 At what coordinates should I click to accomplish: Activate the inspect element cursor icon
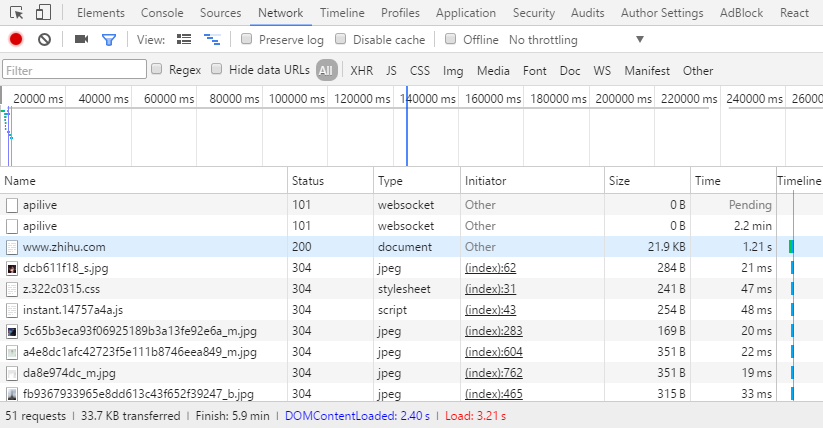pyautogui.click(x=17, y=13)
